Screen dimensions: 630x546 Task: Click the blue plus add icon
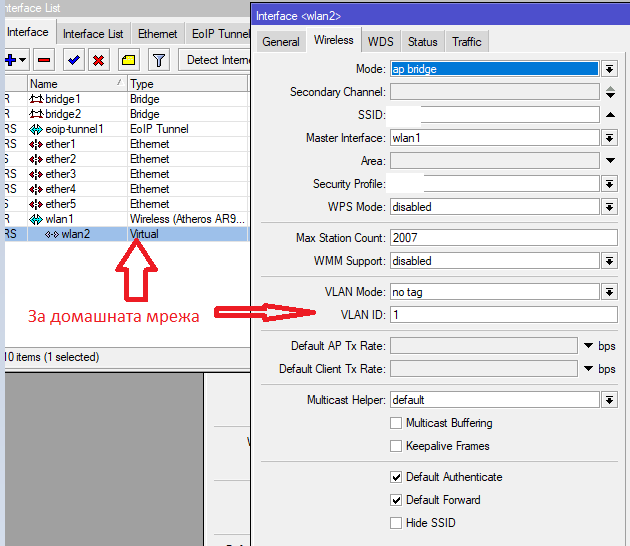click(14, 60)
